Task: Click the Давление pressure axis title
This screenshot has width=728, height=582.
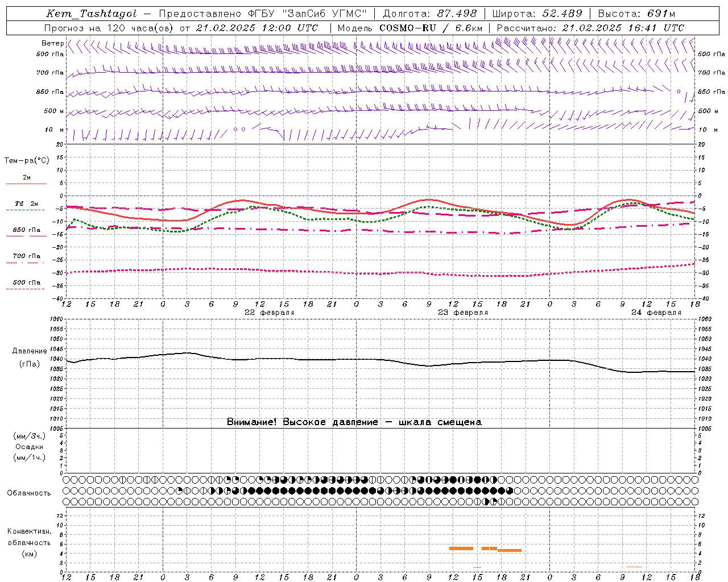Action: tap(30, 351)
